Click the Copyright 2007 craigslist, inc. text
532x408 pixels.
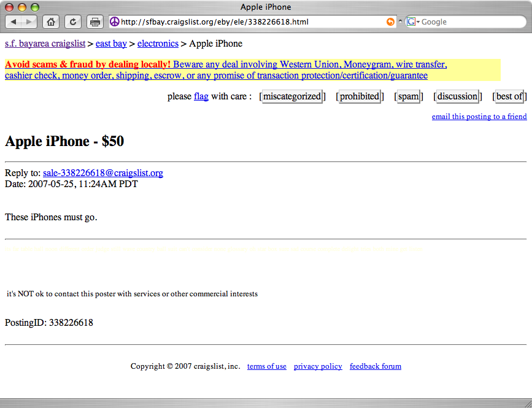point(185,366)
